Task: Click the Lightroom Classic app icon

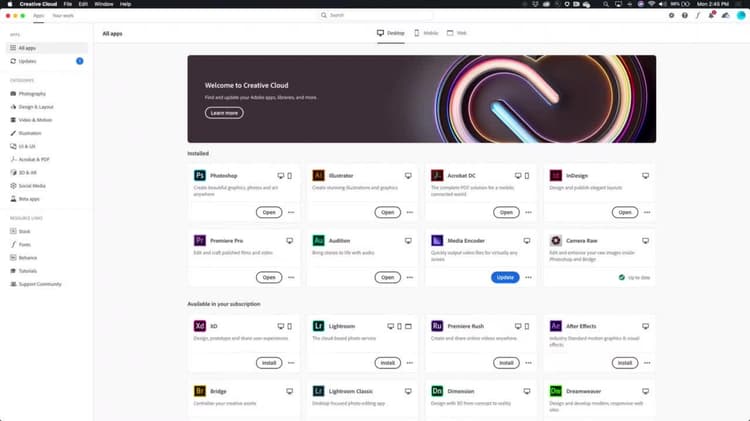Action: click(x=318, y=391)
